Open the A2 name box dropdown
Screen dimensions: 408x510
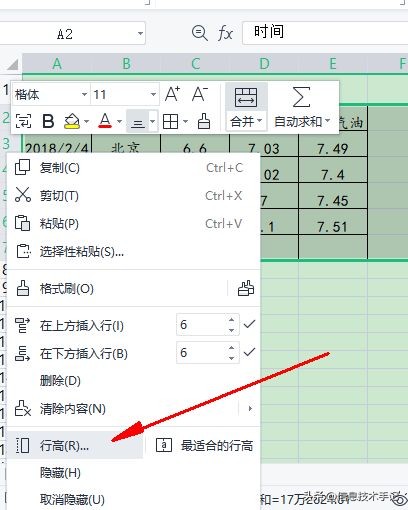pyautogui.click(x=140, y=33)
